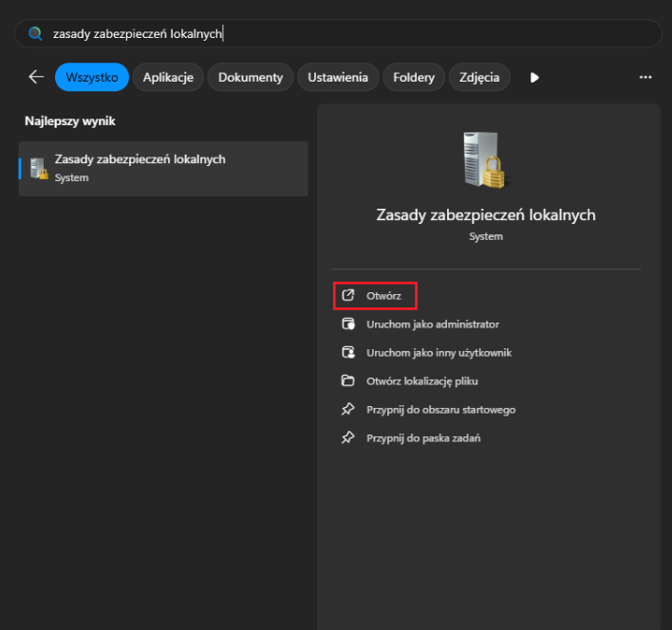Click Otwórz to launch the app
The width and height of the screenshot is (672, 630).
point(383,296)
